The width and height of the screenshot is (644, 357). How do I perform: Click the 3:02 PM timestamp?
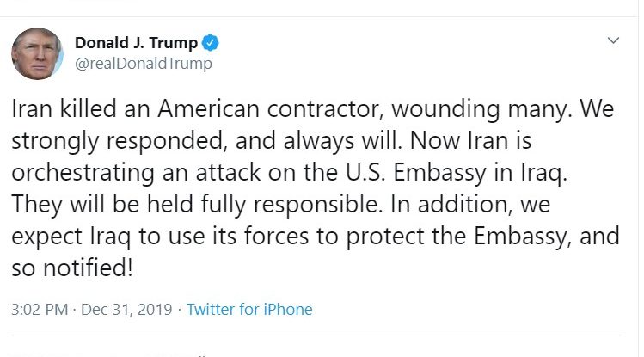click(x=39, y=309)
